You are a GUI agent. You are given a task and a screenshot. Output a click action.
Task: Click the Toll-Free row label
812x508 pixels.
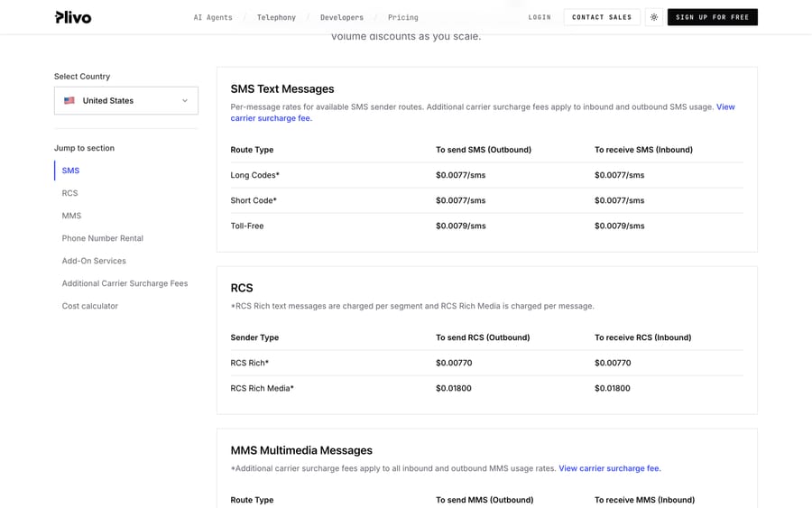[x=247, y=226]
